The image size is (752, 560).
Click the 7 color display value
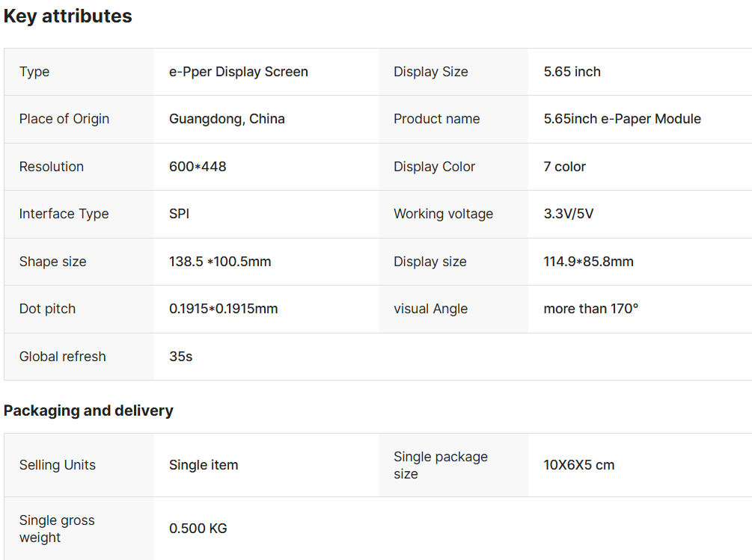tap(564, 167)
